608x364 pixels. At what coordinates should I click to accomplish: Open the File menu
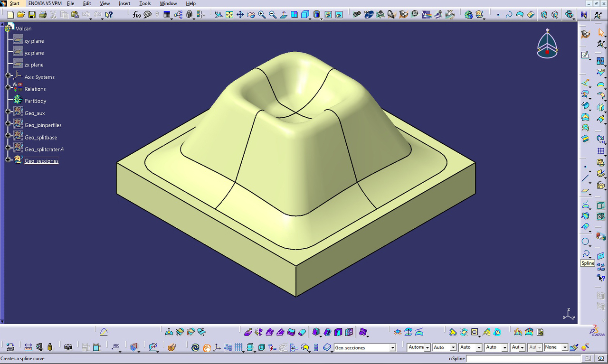click(70, 3)
